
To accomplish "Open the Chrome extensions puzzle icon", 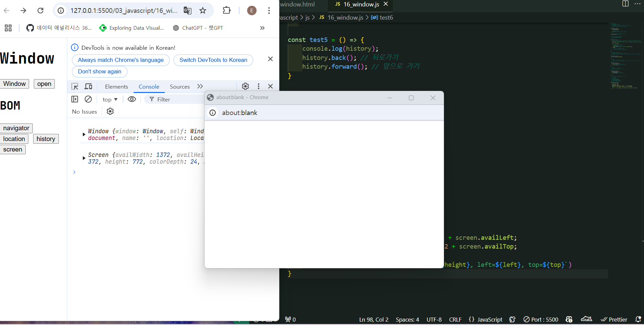I will point(227,10).
